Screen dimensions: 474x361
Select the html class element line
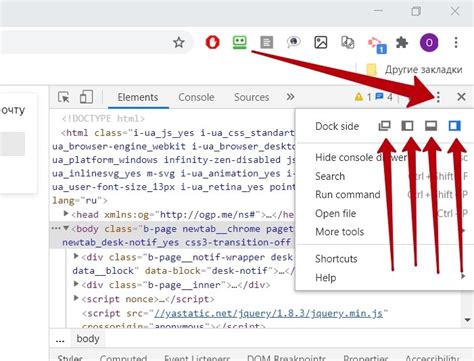point(177,133)
